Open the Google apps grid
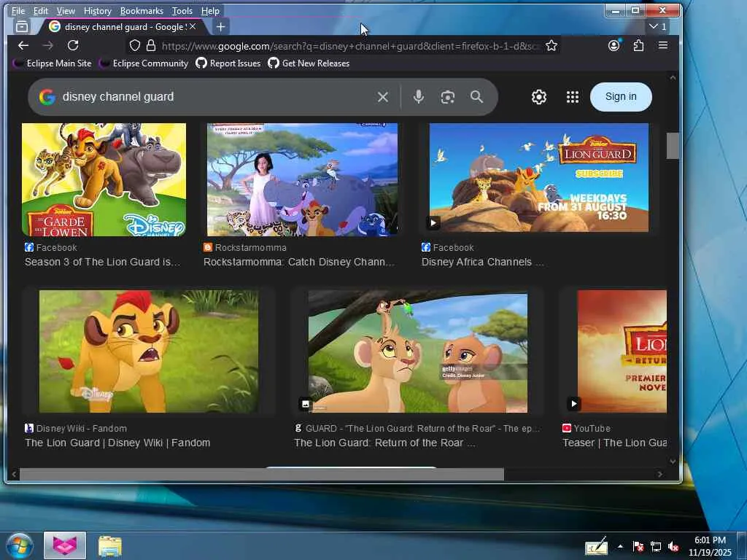747x560 pixels. pyautogui.click(x=572, y=97)
